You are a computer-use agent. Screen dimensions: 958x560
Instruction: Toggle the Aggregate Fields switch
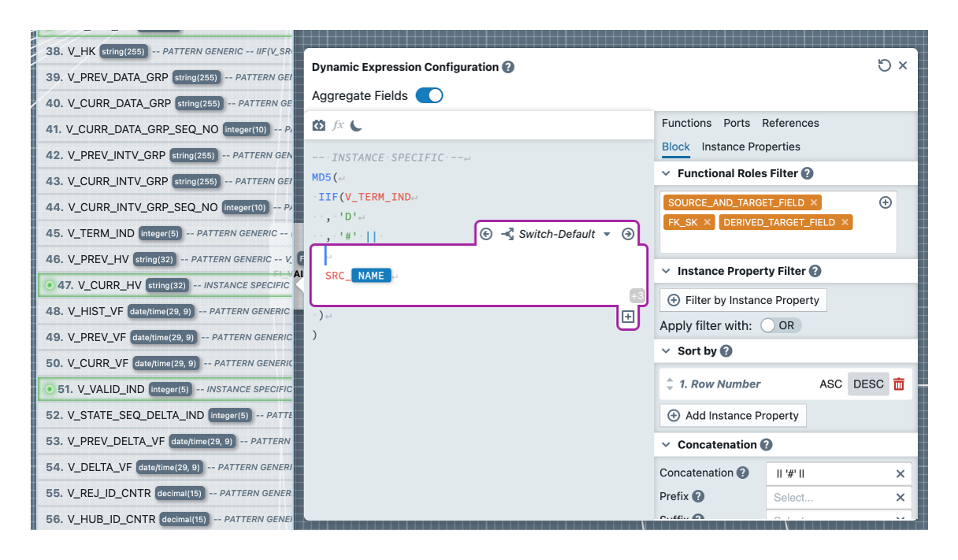tap(429, 96)
